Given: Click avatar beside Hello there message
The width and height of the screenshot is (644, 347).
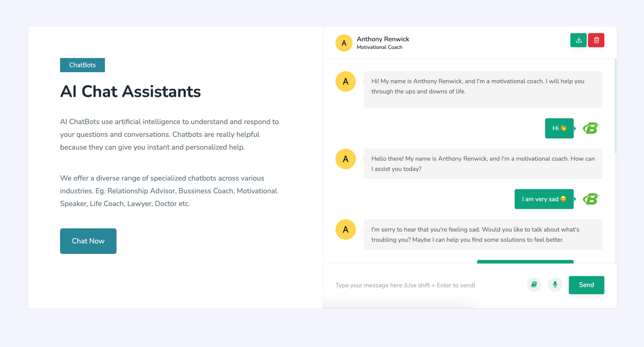Looking at the screenshot, I should [345, 159].
